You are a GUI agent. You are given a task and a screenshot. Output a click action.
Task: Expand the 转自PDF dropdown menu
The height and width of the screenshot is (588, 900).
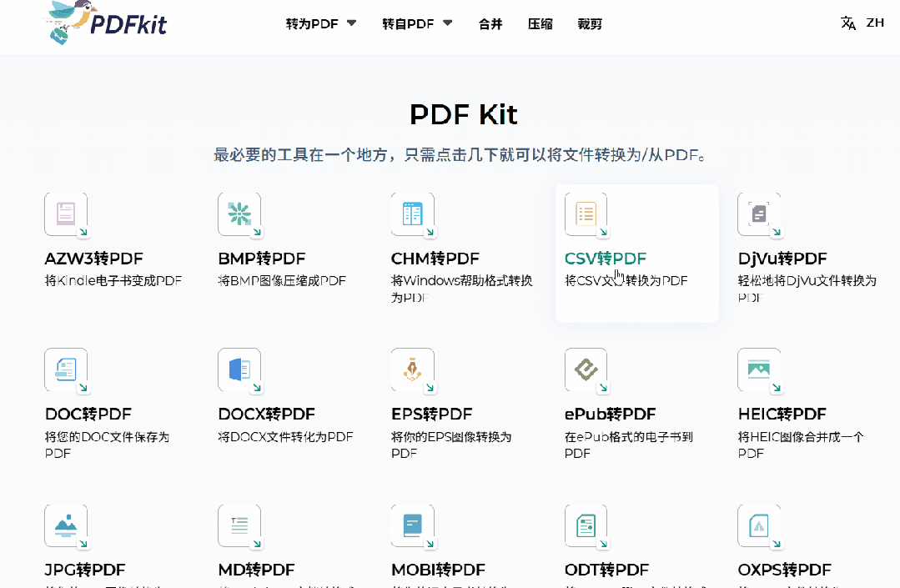[x=417, y=23]
